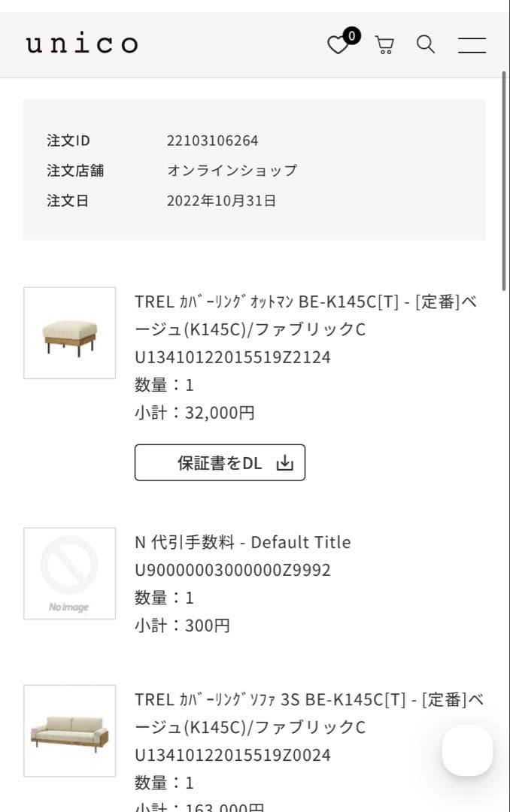Click the No image placeholder thumbnail

pyautogui.click(x=70, y=574)
